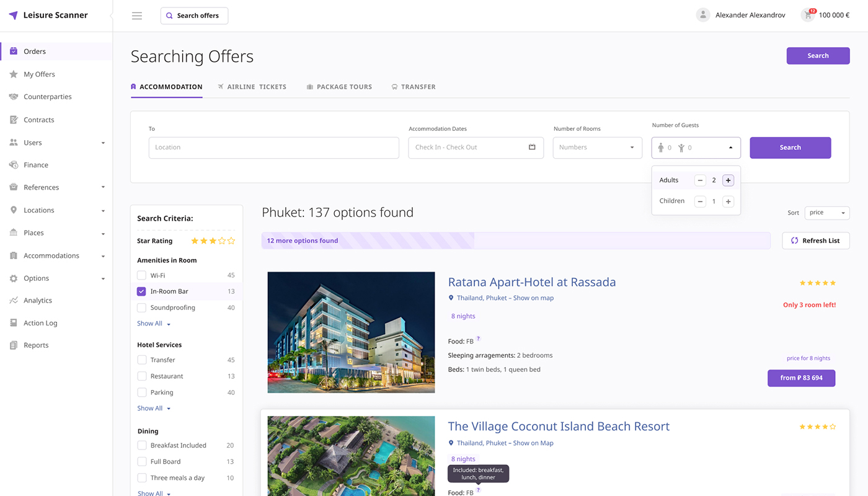Screen dimensions: 868x496
Task: Click the Reports sidebar icon
Action: click(14, 345)
